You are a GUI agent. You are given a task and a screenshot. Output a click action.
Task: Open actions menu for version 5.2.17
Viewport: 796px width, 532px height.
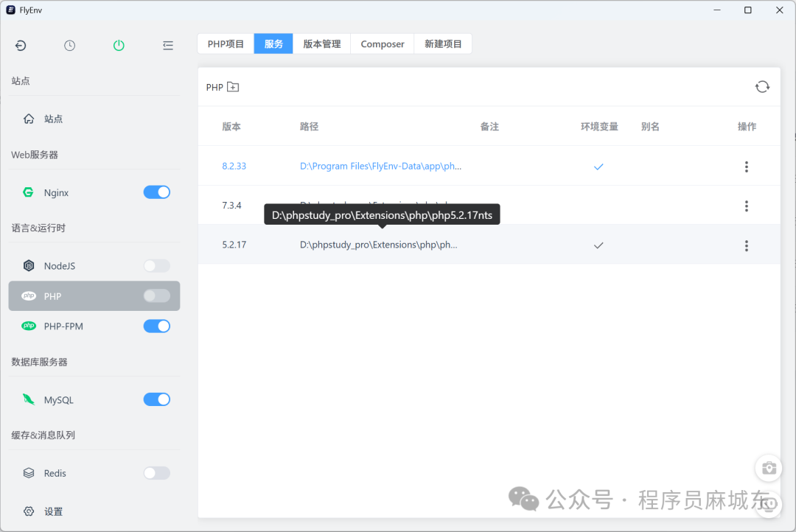point(746,245)
